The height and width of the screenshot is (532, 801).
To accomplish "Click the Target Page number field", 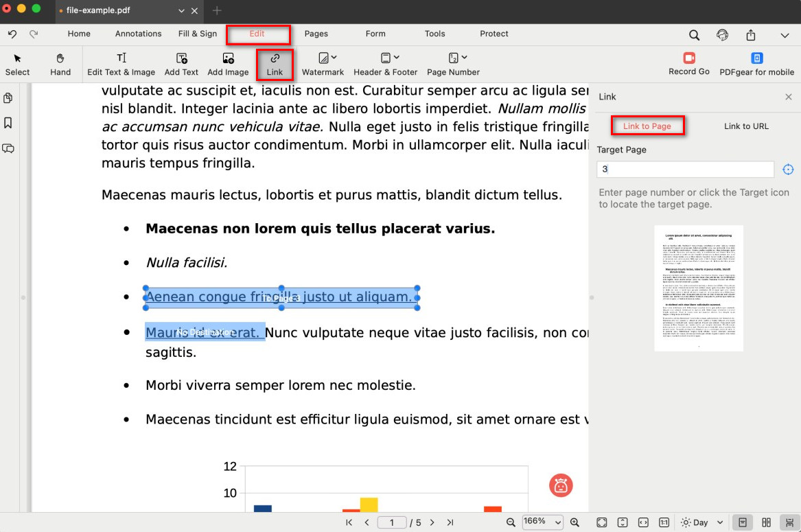I will pyautogui.click(x=685, y=170).
